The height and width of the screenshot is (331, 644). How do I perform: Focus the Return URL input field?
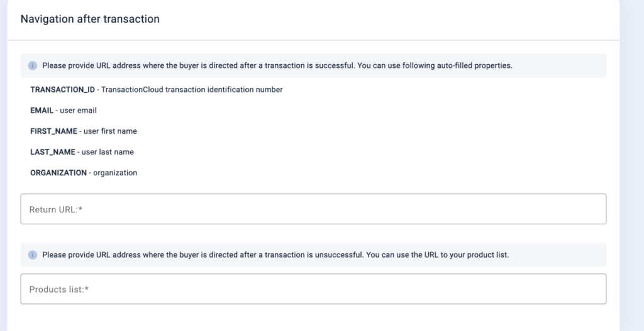pyautogui.click(x=313, y=209)
